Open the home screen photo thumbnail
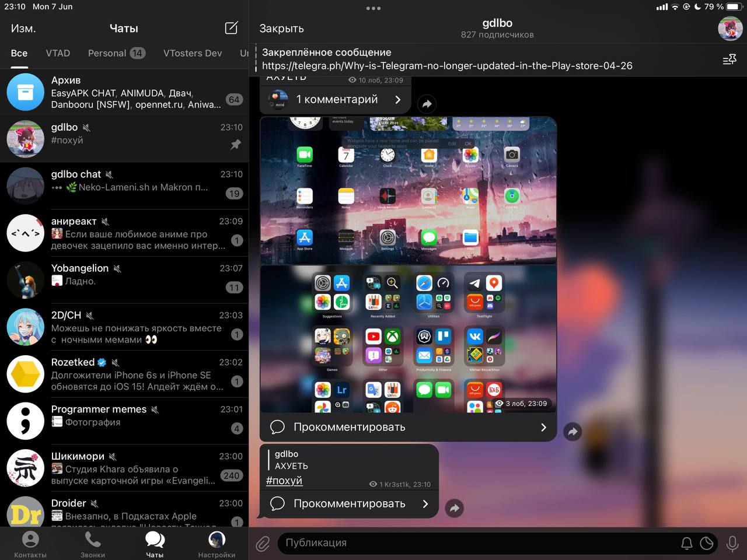 408,190
